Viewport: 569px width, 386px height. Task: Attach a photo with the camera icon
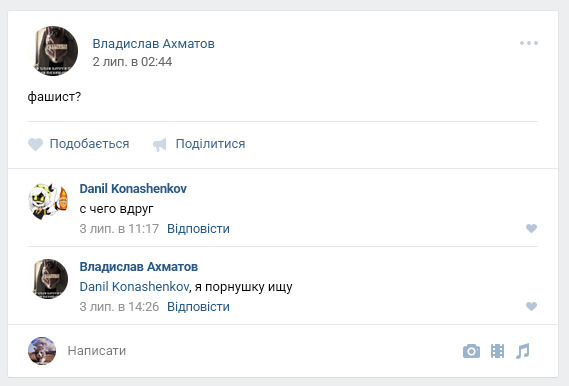[471, 351]
